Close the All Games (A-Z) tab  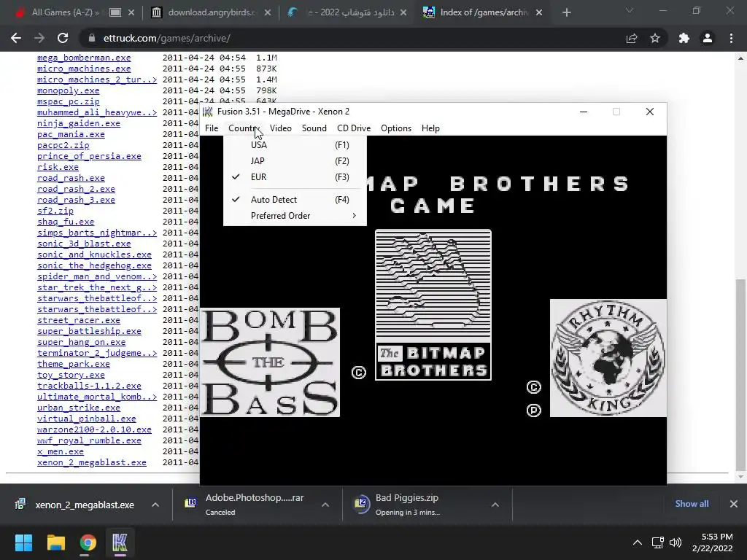[131, 13]
